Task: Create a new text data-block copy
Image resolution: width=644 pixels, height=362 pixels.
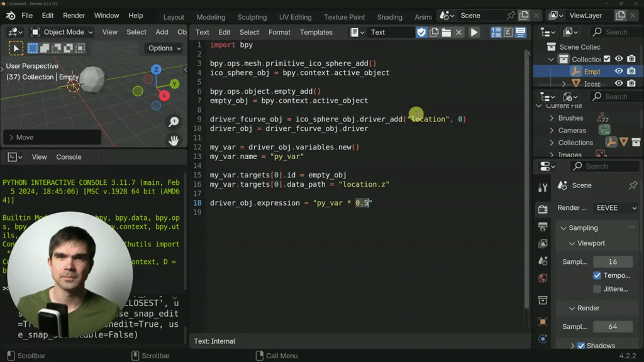Action: (434, 32)
